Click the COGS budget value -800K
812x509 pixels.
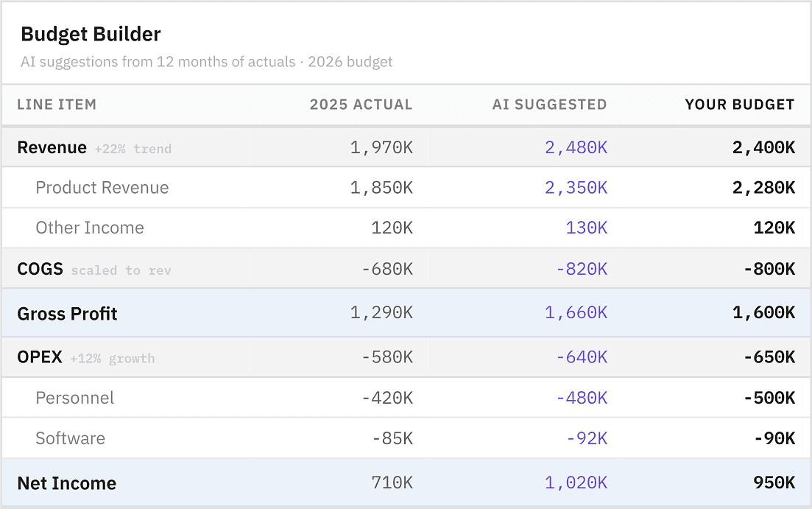pyautogui.click(x=769, y=269)
